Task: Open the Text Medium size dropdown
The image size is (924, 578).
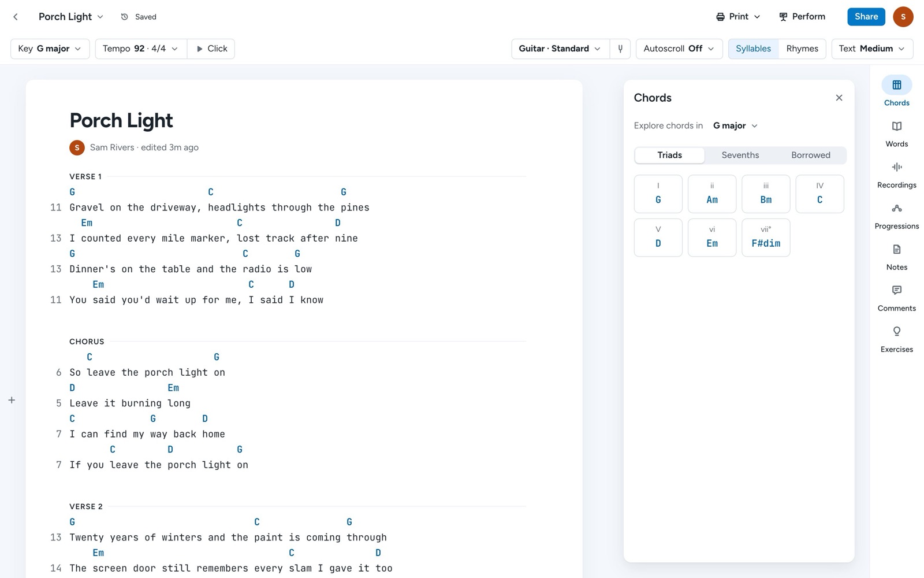Action: 872,49
